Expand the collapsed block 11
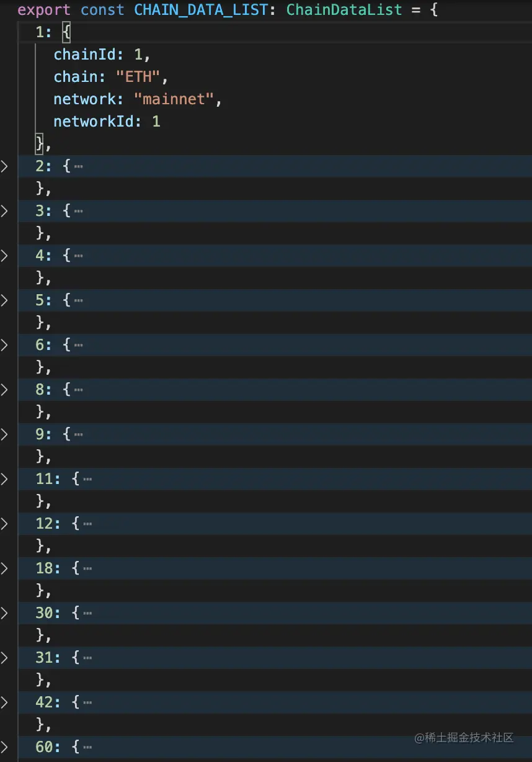The height and width of the screenshot is (762, 532). tap(5, 479)
